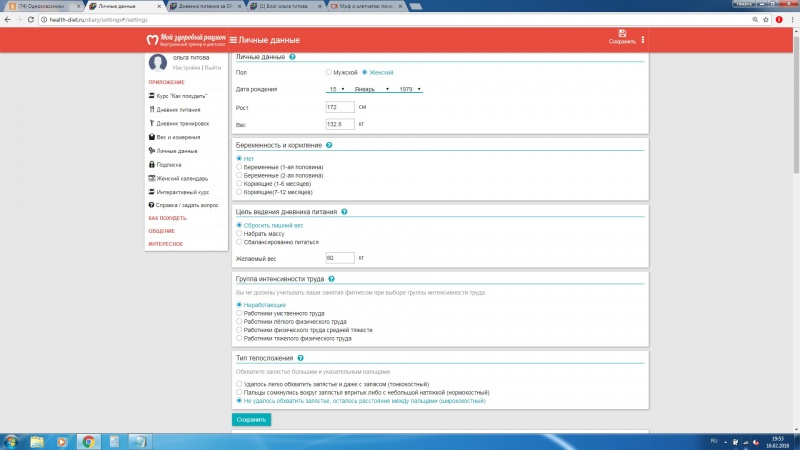The width and height of the screenshot is (800, 450).
Task: Click the Мой здоровый рацион logo
Action: [x=185, y=40]
